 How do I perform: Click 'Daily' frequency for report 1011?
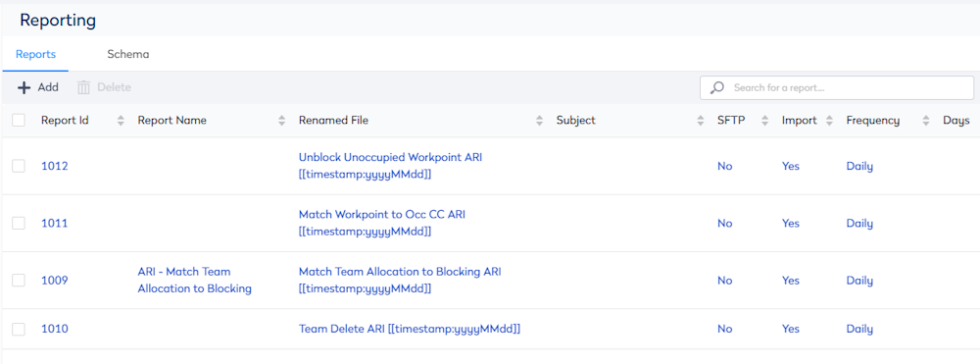[x=859, y=224]
